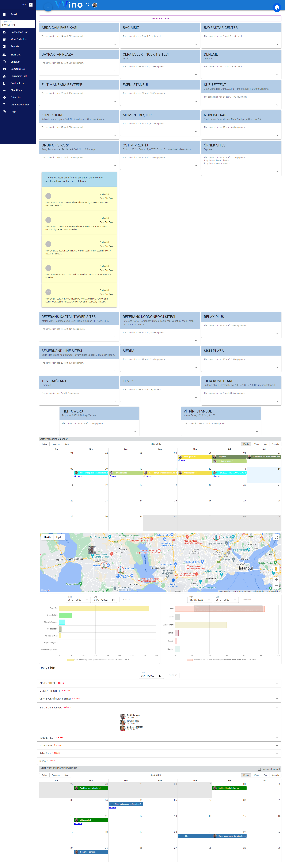Collapse the sidebar with the arrow toggle

[31, 5]
